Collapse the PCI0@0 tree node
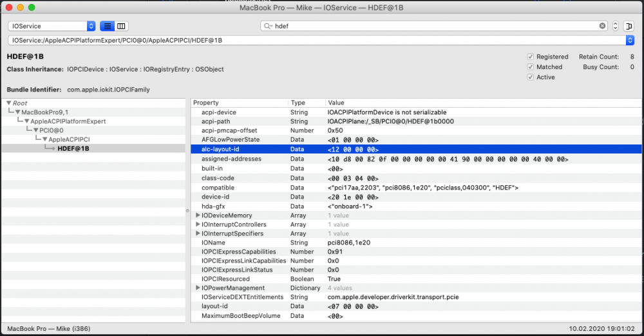The image size is (644, 336). pos(35,130)
